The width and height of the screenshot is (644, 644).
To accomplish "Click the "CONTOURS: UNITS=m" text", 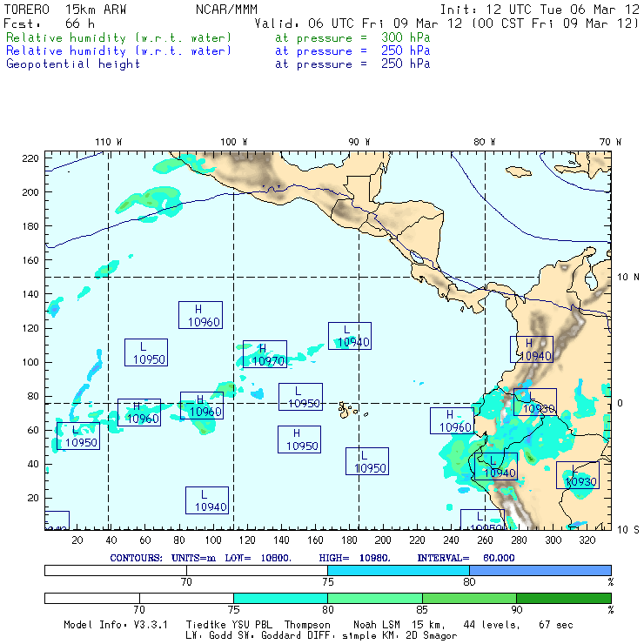I will coord(163,558).
